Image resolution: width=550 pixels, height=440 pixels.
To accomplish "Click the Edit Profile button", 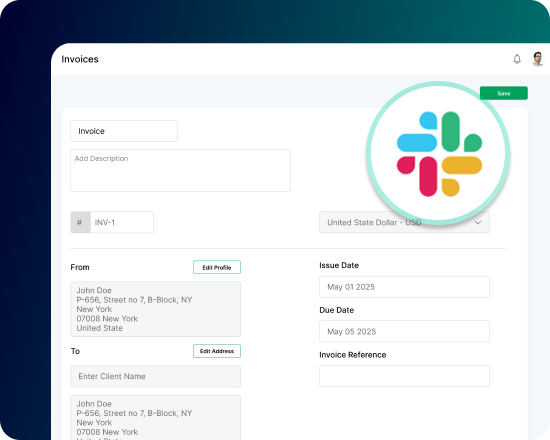I will point(217,267).
